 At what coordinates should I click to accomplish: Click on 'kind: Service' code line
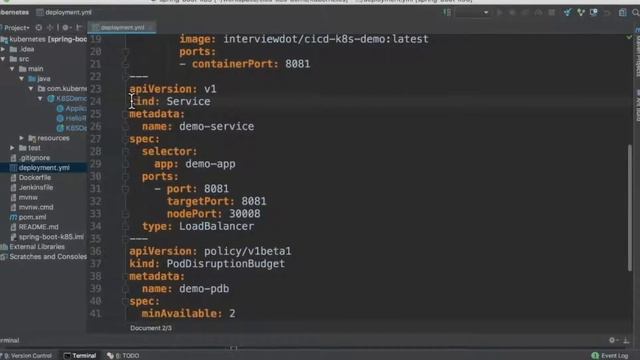click(x=170, y=102)
